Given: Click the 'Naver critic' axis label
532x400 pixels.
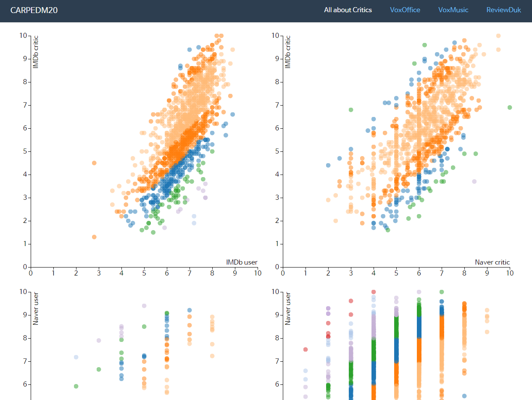Looking at the screenshot, I should pyautogui.click(x=492, y=262).
